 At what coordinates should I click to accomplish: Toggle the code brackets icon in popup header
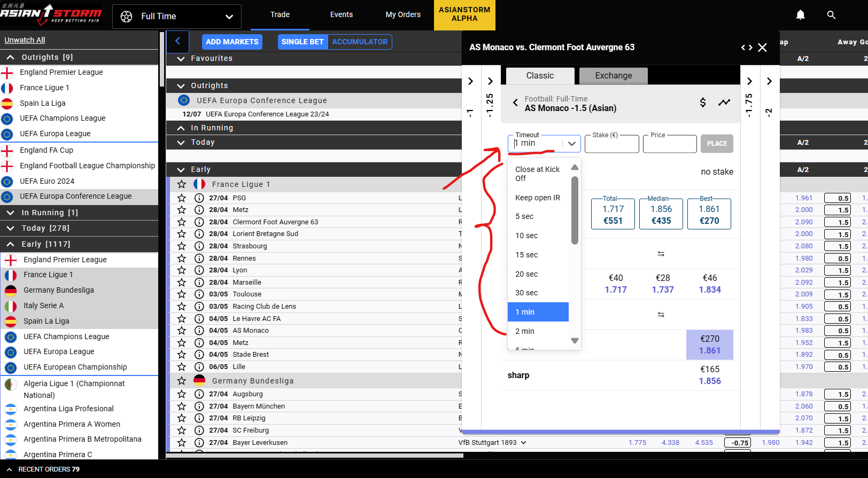coord(747,48)
